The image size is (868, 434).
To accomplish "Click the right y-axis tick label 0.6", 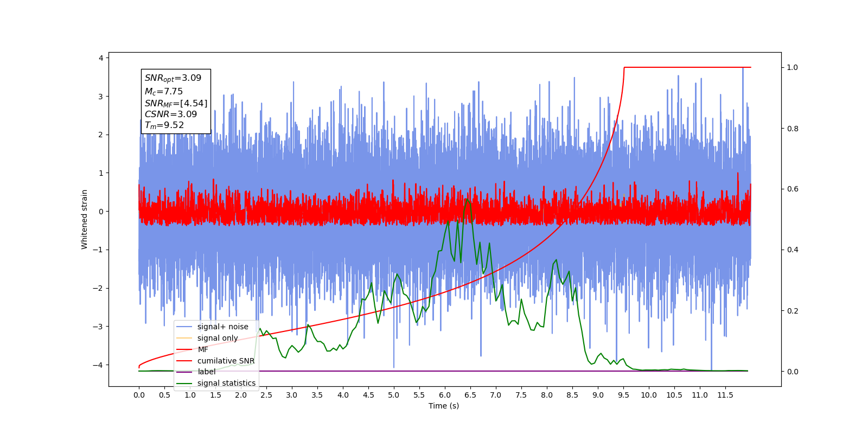I will click(793, 189).
